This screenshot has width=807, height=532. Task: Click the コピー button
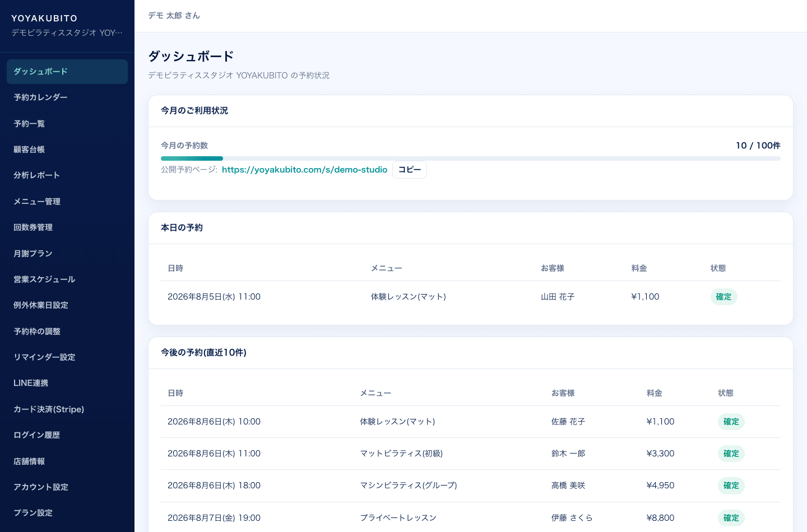click(x=410, y=170)
